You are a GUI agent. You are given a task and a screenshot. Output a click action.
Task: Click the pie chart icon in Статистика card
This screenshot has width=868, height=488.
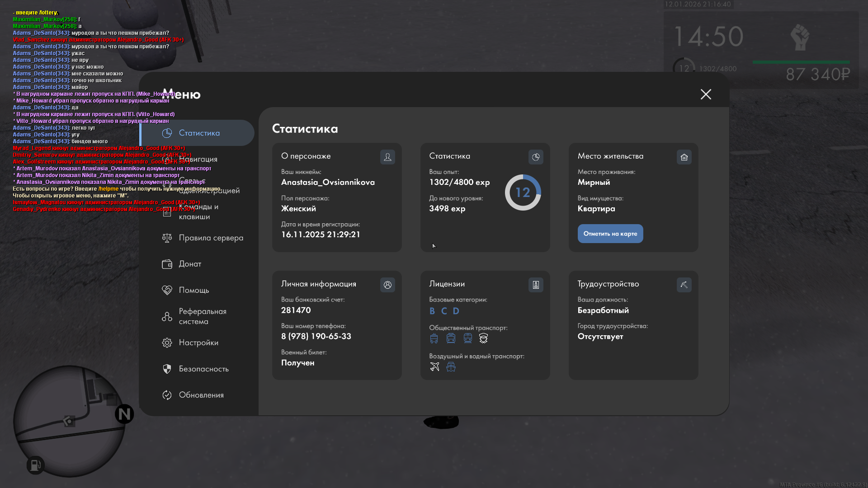click(536, 157)
